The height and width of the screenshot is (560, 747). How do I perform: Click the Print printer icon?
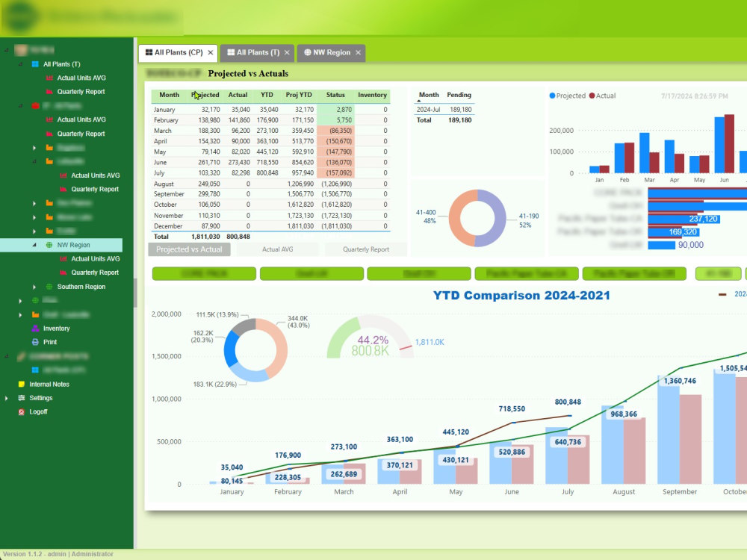click(x=35, y=342)
